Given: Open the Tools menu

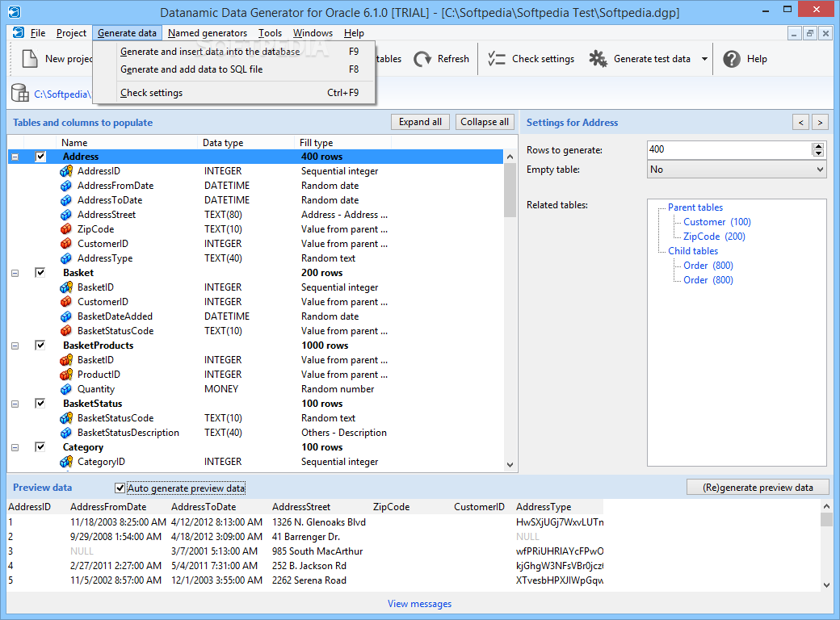Looking at the screenshot, I should (270, 33).
